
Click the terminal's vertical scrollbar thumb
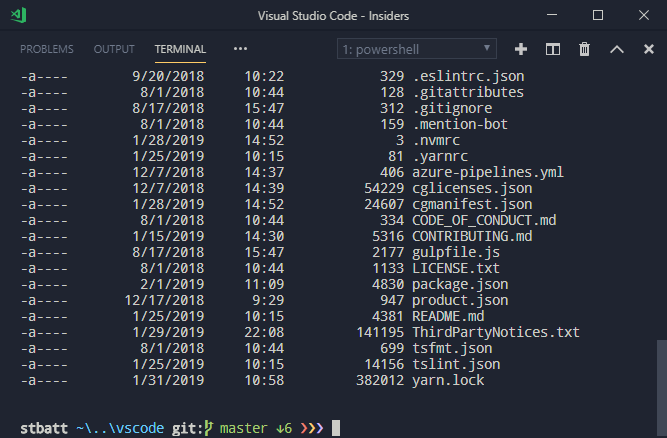click(660, 380)
